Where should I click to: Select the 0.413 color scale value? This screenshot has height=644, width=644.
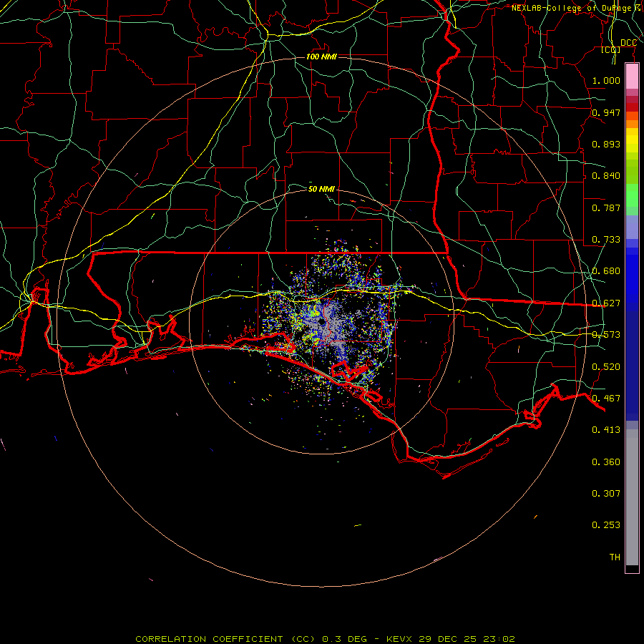(x=606, y=430)
